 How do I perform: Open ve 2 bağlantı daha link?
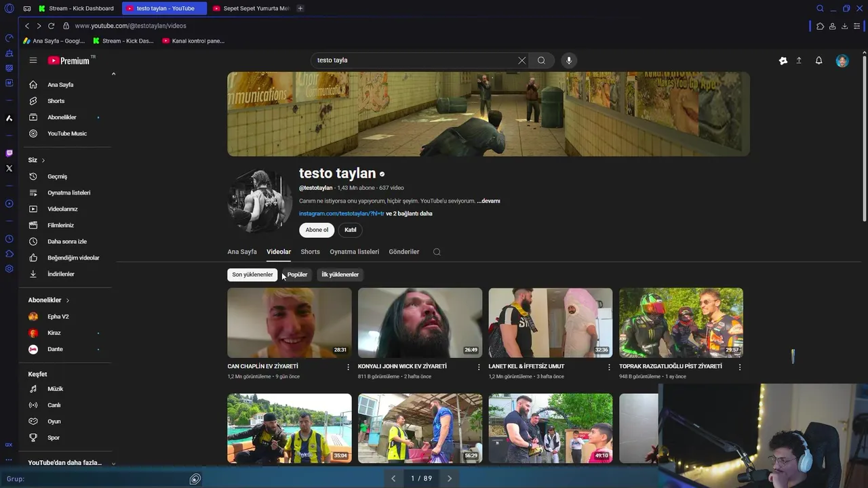coord(409,213)
